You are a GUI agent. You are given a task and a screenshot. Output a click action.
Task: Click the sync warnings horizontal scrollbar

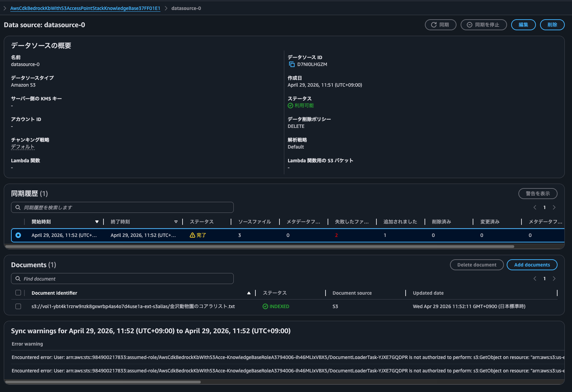tap(103, 382)
